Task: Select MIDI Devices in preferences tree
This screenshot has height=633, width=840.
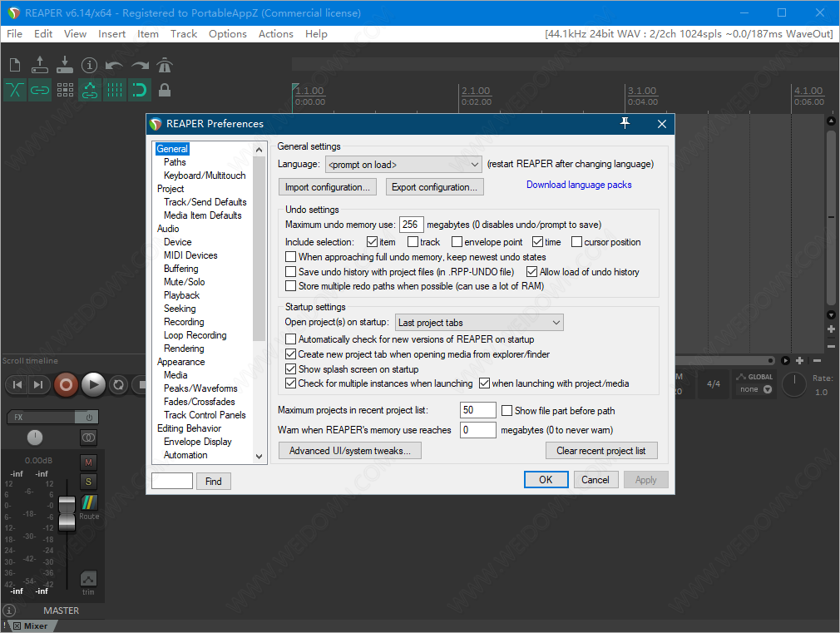Action: 190,255
